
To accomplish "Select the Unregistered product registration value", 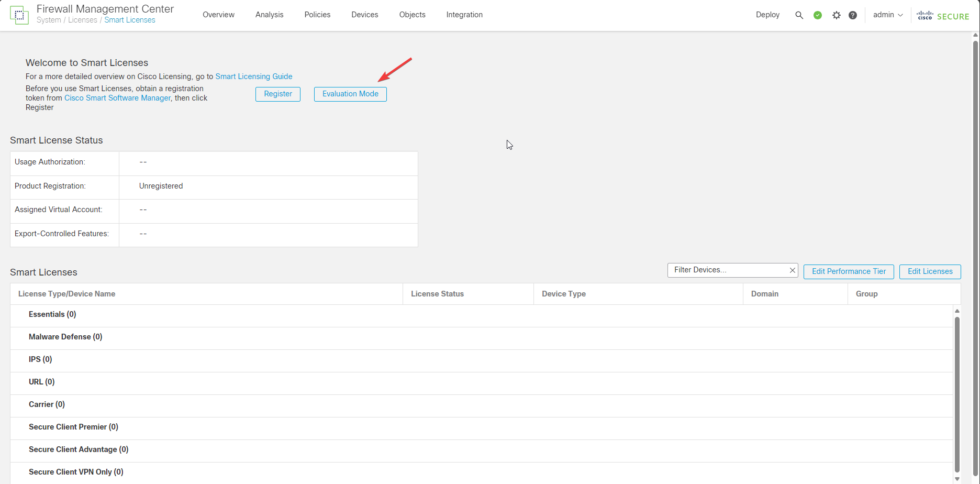I will click(x=161, y=186).
